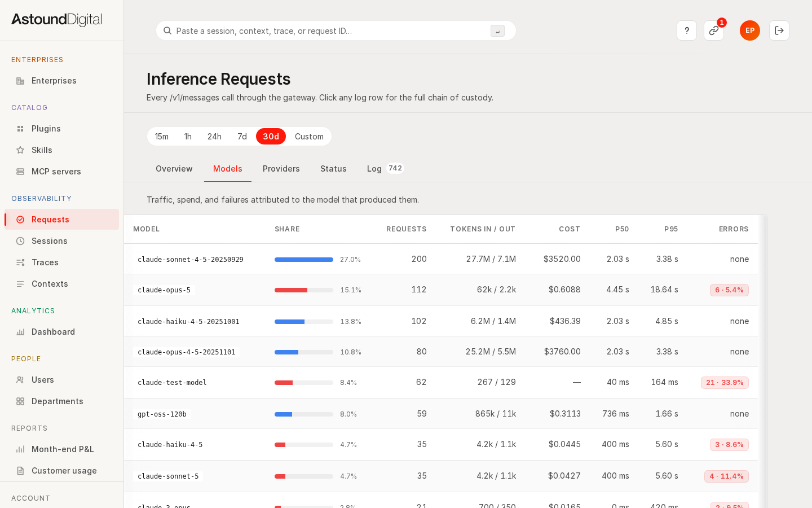Image resolution: width=812 pixels, height=508 pixels.
Task: Click the 27.7M / 7.1M tokens value
Action: (491, 259)
